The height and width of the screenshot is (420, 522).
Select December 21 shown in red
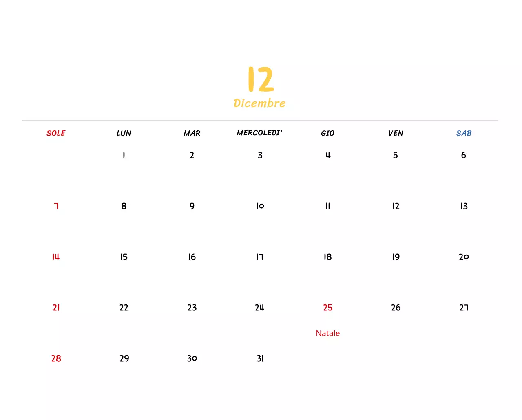point(56,308)
